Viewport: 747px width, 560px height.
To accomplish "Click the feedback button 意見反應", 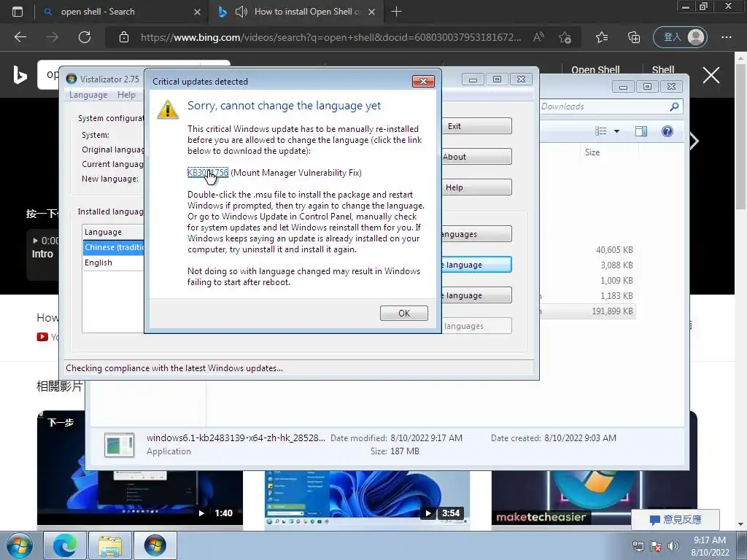I will click(x=676, y=519).
